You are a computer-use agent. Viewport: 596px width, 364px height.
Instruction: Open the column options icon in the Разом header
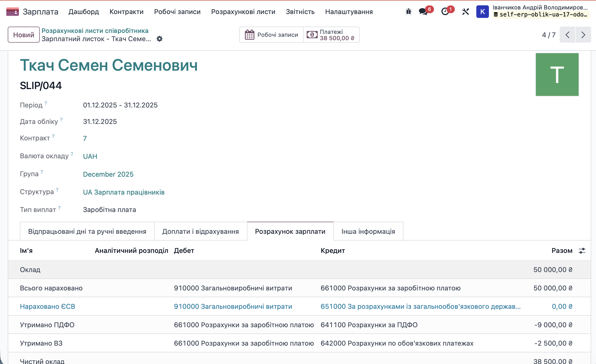coord(582,250)
